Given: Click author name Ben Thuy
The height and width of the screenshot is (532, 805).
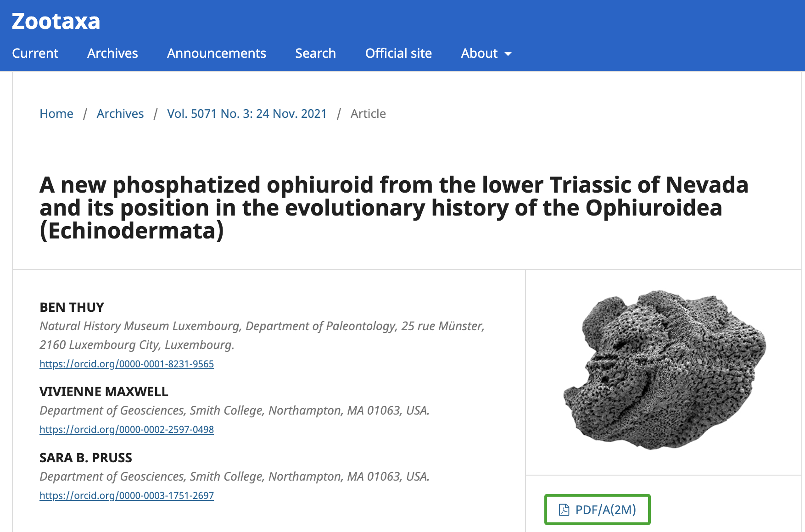Looking at the screenshot, I should tap(72, 307).
